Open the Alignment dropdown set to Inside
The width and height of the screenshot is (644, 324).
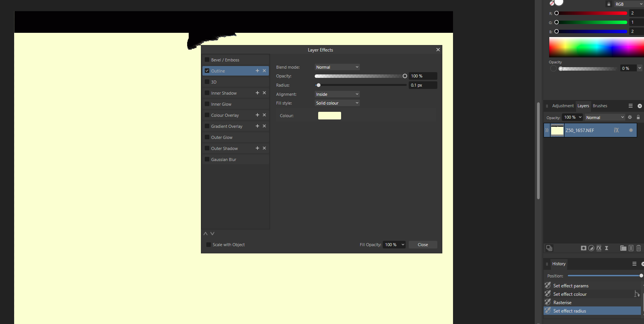pyautogui.click(x=337, y=94)
